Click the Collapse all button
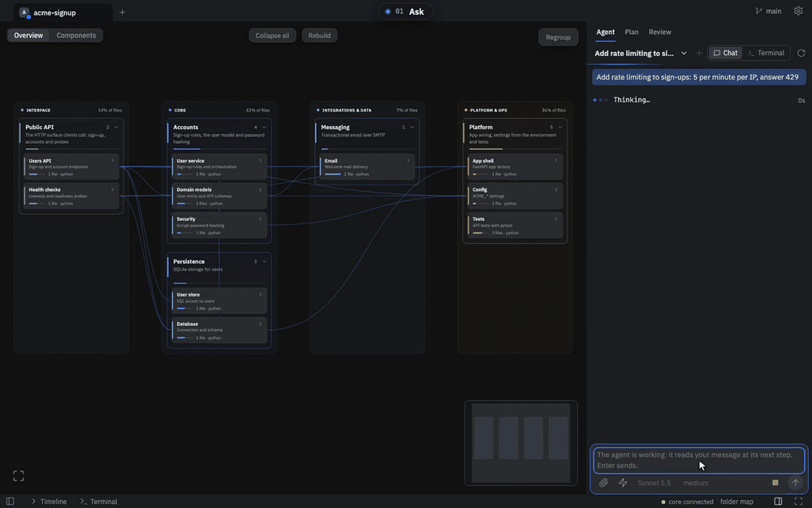 [x=272, y=35]
